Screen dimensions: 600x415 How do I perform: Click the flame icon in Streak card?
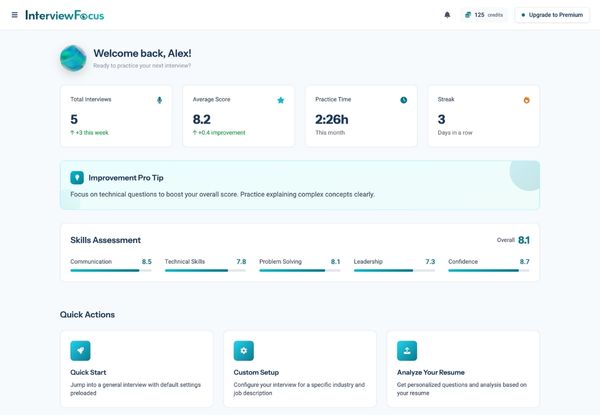tap(526, 100)
